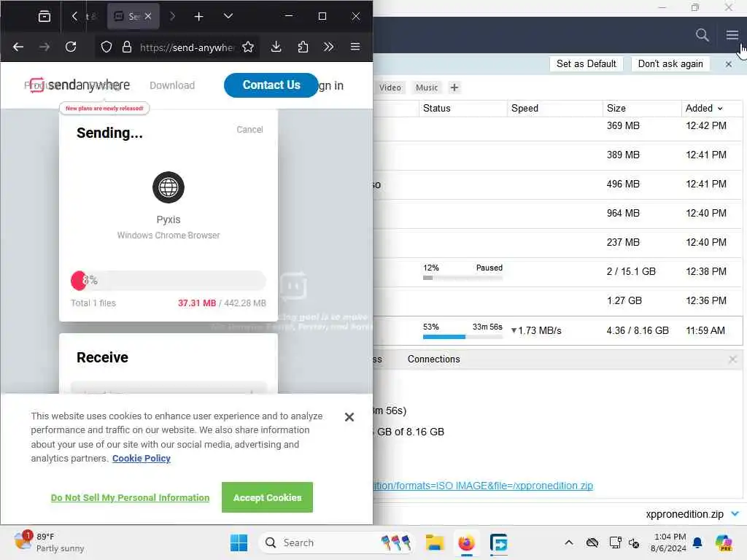Click the Send Anywhere URL field
The width and height of the screenshot is (747, 560).
coord(187,47)
